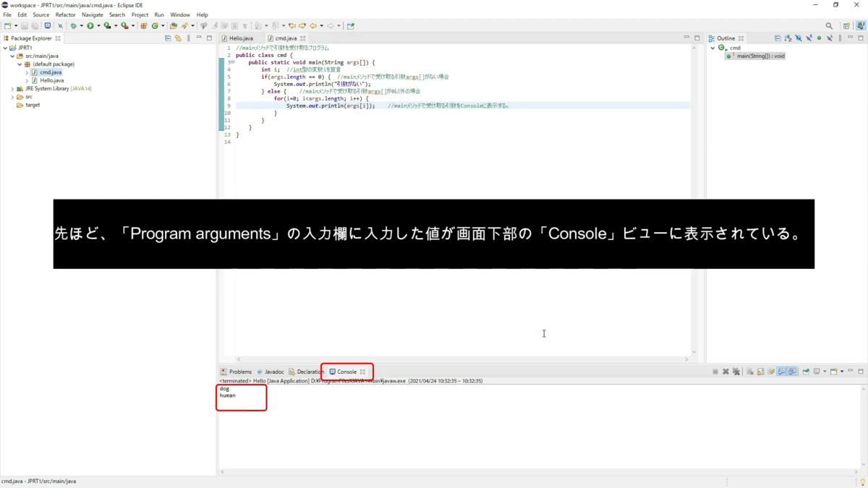
Task: Click the Save All toolbar icon
Action: [35, 26]
